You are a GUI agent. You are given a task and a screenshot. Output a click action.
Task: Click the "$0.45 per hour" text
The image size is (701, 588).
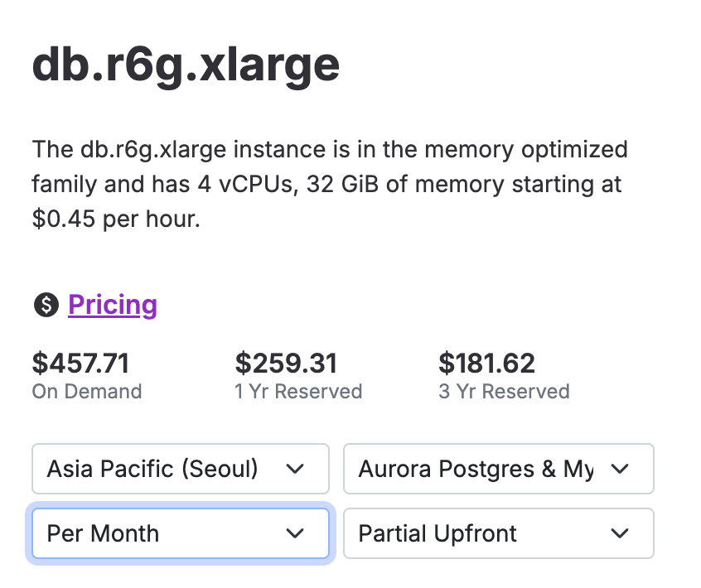pyautogui.click(x=116, y=220)
